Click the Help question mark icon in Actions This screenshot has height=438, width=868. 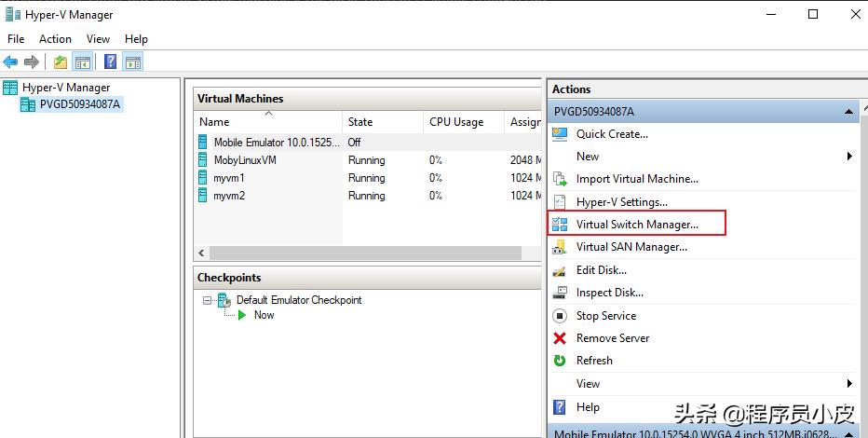point(560,407)
